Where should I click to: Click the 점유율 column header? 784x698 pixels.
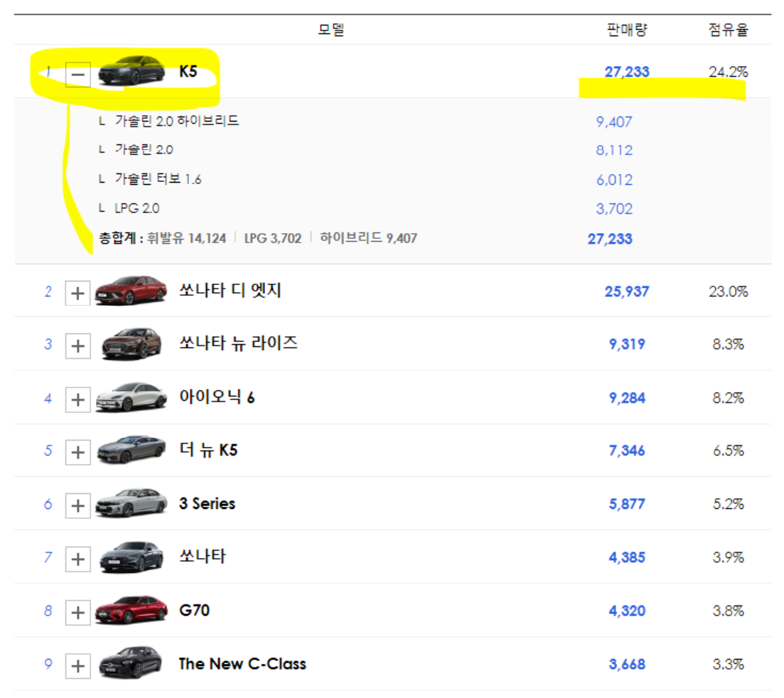click(x=728, y=30)
